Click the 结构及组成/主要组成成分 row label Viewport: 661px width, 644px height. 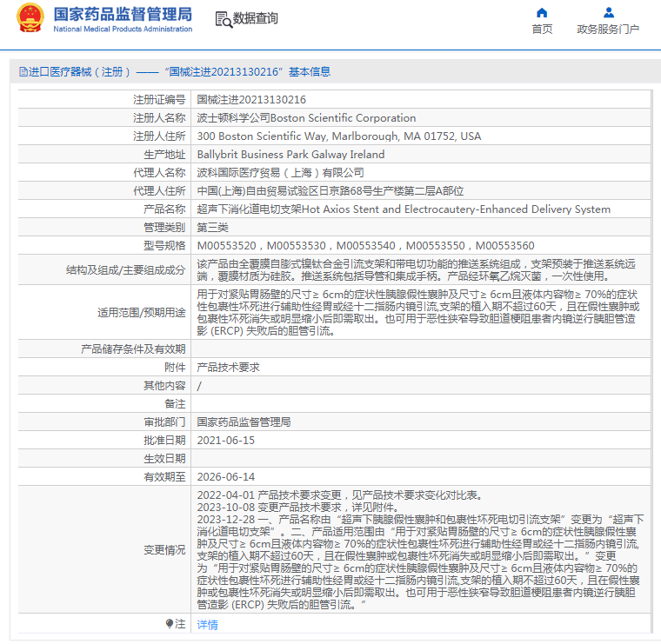(x=125, y=270)
